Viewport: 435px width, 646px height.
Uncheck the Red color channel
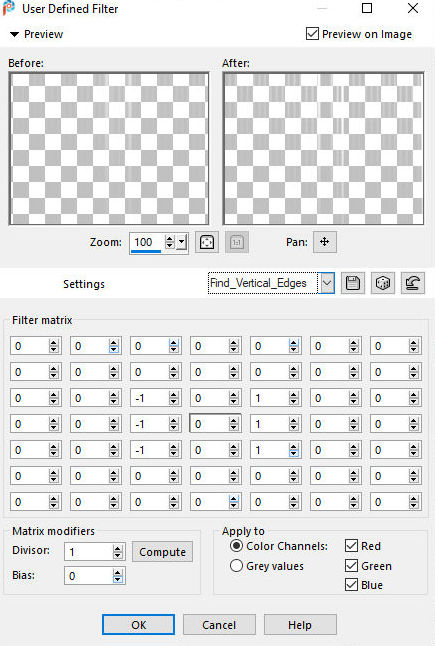click(x=351, y=546)
